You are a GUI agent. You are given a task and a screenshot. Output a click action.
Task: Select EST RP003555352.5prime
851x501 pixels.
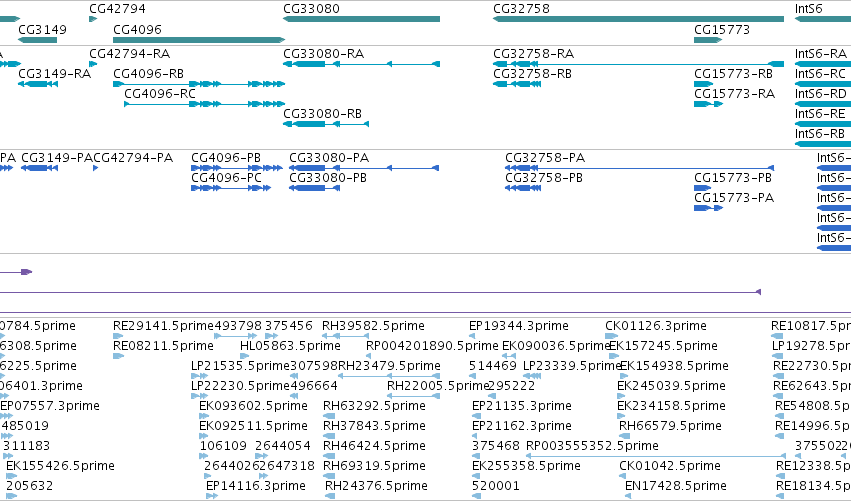click(x=656, y=456)
